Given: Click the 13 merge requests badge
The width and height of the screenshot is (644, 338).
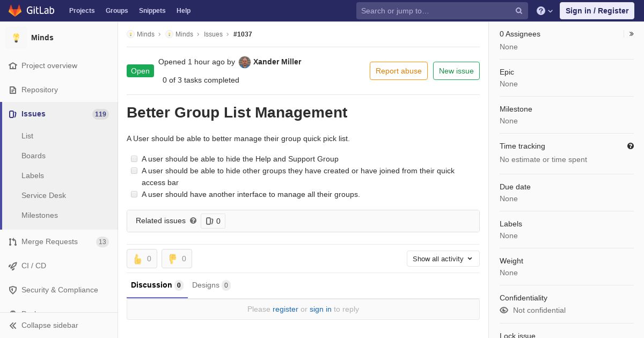Looking at the screenshot, I should tap(103, 242).
